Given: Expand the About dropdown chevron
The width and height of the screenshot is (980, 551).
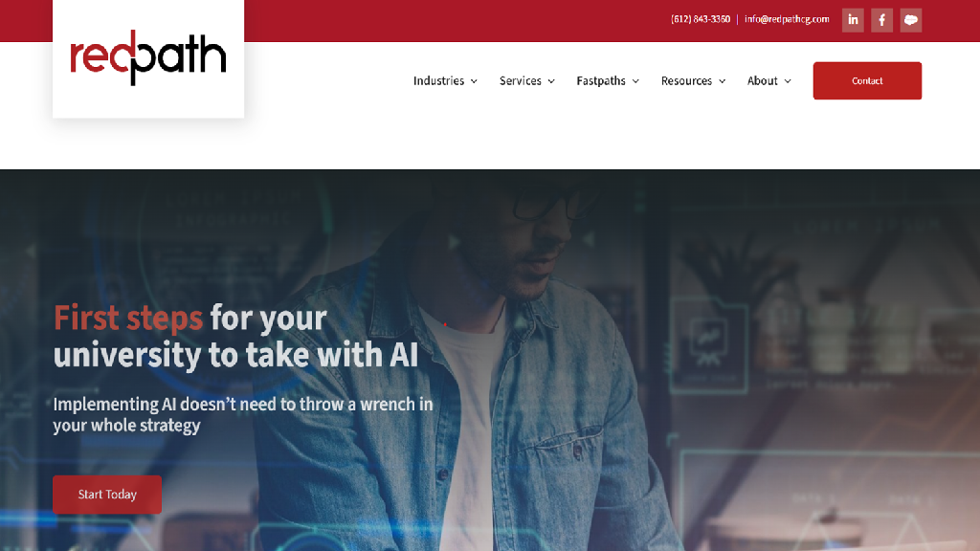Looking at the screenshot, I should (x=788, y=81).
